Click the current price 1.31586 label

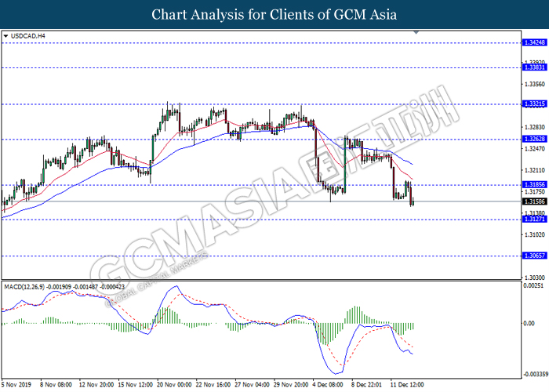[x=534, y=201]
